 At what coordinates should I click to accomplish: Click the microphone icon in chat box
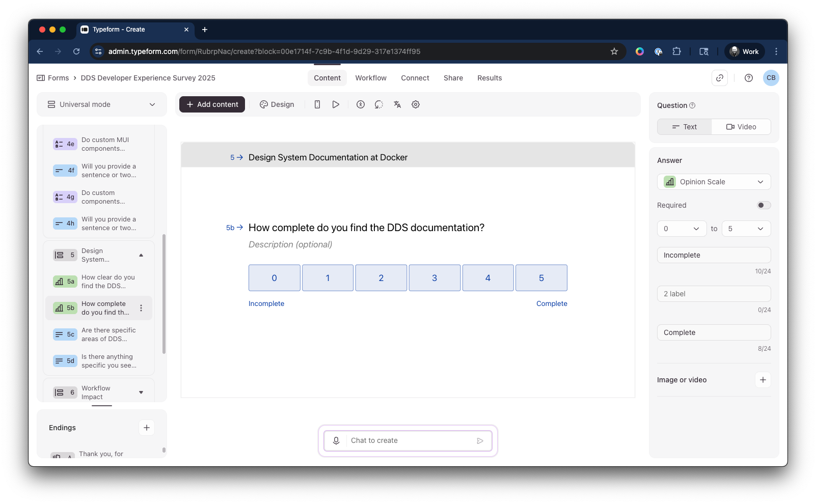coord(336,440)
